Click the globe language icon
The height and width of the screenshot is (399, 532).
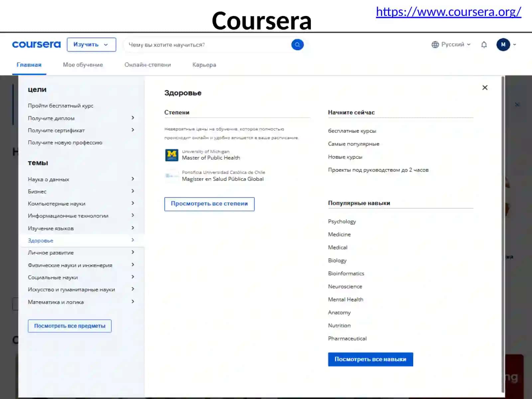[x=435, y=45]
